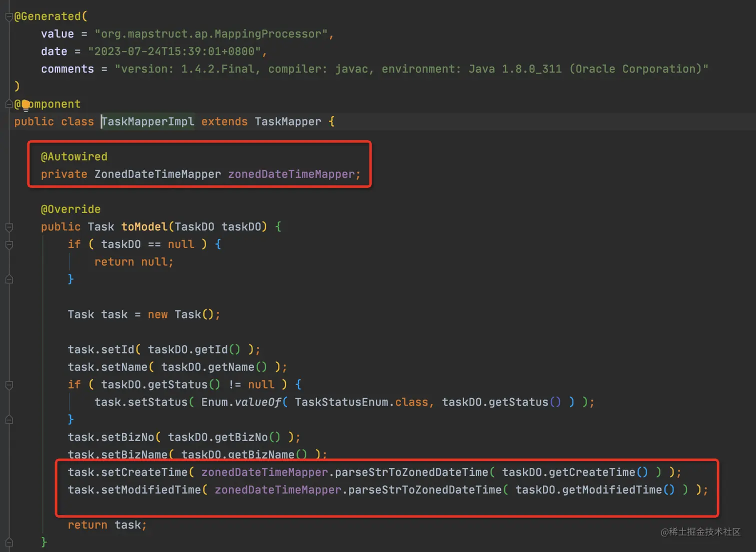This screenshot has height=552, width=756.
Task: Click fold end marker after 'return null;' block
Action: tap(8, 279)
